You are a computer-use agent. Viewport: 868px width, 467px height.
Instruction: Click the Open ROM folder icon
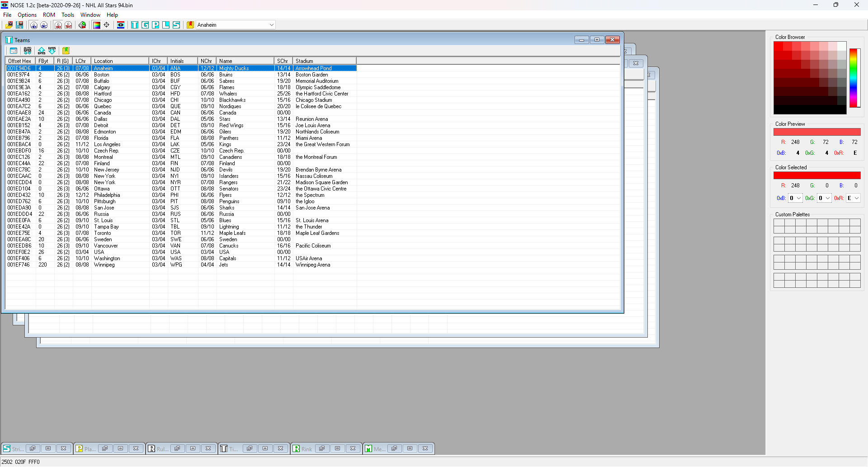(9, 25)
